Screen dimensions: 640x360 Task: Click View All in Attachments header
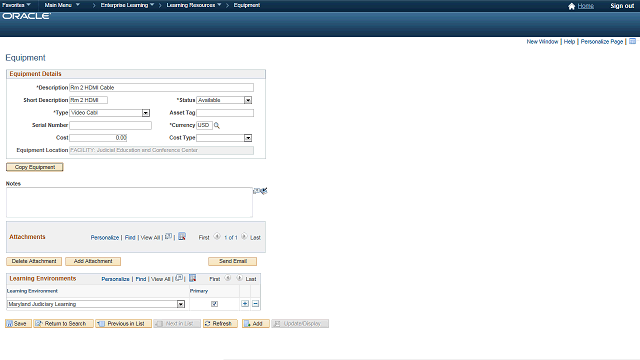coord(150,238)
